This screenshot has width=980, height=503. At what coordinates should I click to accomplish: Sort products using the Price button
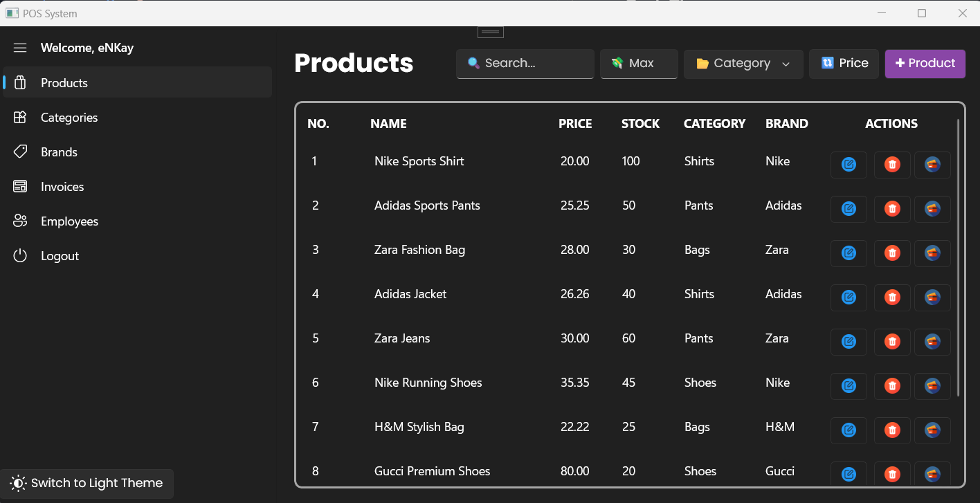[844, 63]
